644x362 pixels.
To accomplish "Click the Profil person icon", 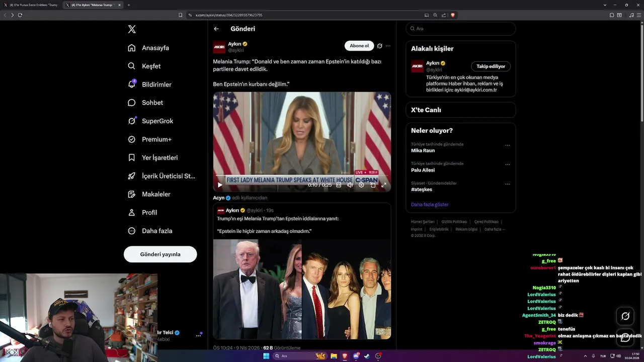I will [x=132, y=212].
